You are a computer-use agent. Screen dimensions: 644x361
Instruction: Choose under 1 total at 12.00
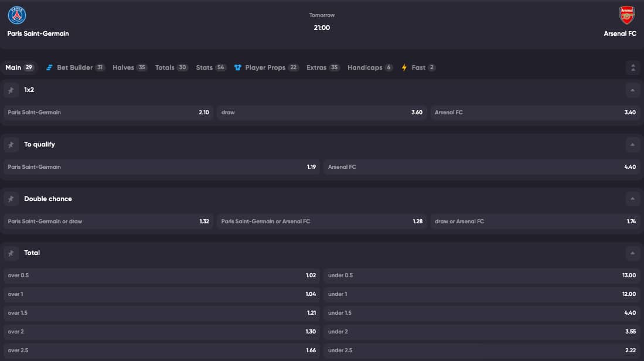(x=482, y=294)
